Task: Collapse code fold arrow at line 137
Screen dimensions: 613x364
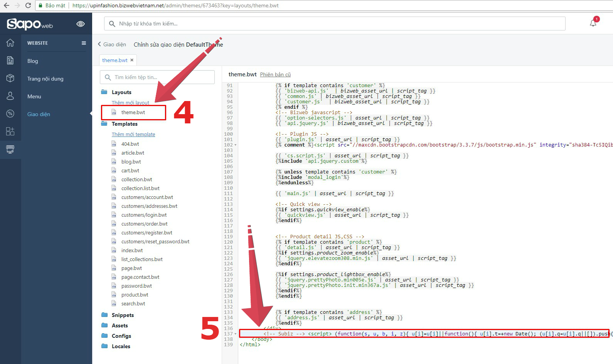Action: 236,334
